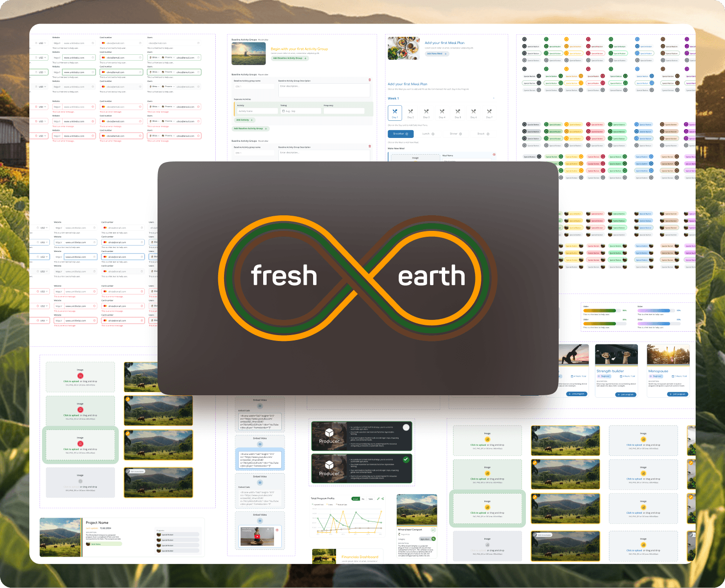Switch chart view to the Pie tab
This screenshot has width=725, height=588.
363,499
